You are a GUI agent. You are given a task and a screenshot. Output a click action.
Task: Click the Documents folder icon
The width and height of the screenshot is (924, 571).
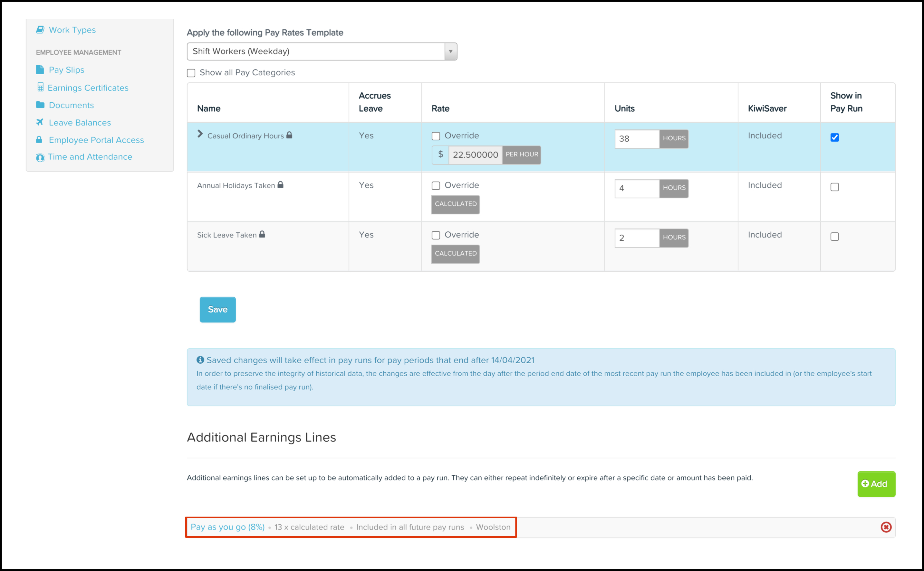coord(40,105)
